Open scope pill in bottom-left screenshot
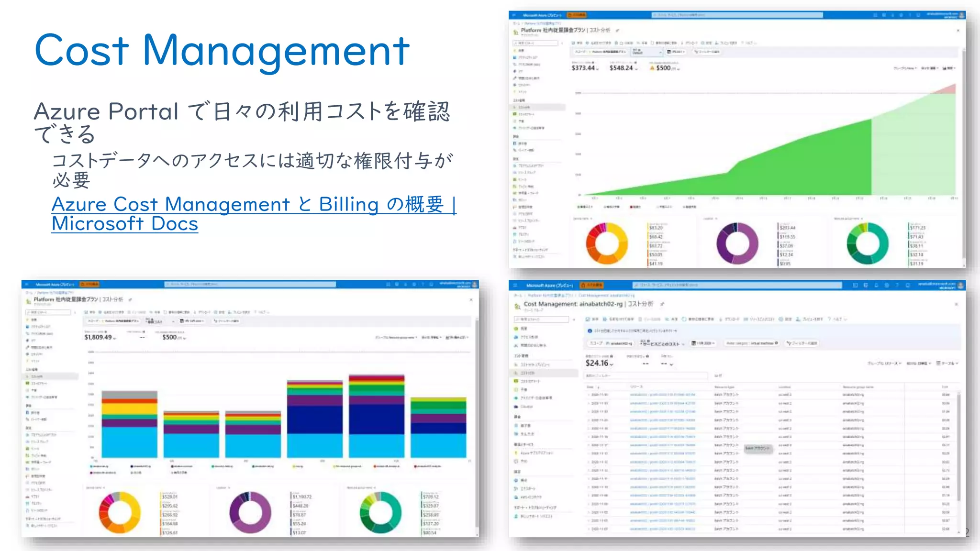This screenshot has width=980, height=551. pos(113,321)
